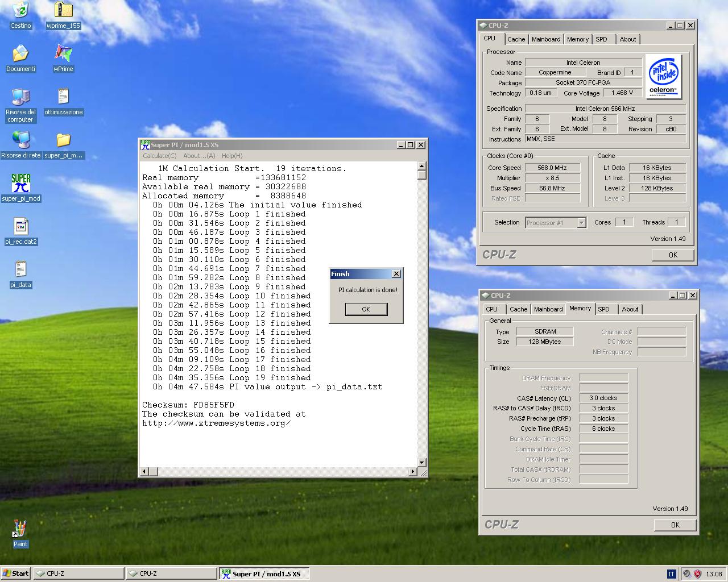The height and width of the screenshot is (582, 728).
Task: Click the red security shield tray icon
Action: 697,573
